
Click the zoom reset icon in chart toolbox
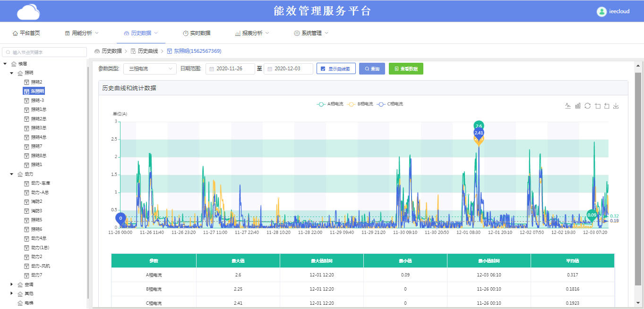click(607, 106)
